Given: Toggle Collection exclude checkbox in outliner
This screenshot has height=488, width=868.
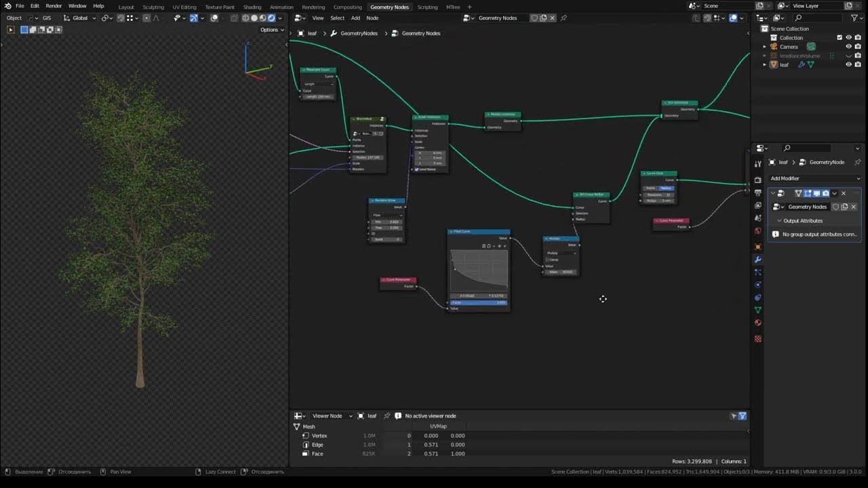Looking at the screenshot, I should pyautogui.click(x=840, y=37).
